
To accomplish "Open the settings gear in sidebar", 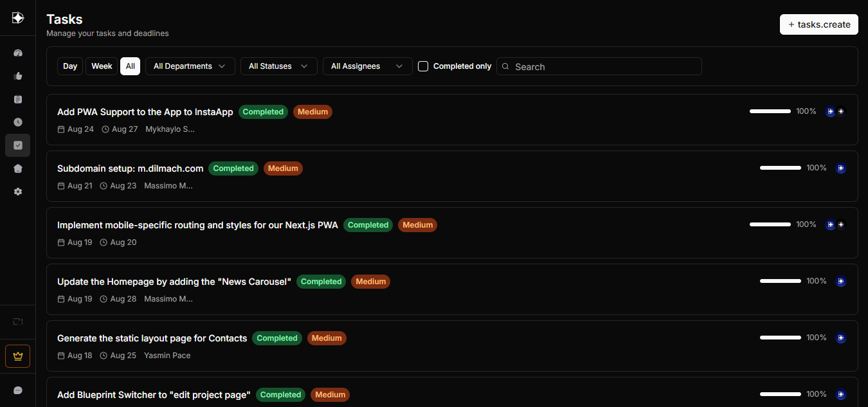I will coord(18,192).
